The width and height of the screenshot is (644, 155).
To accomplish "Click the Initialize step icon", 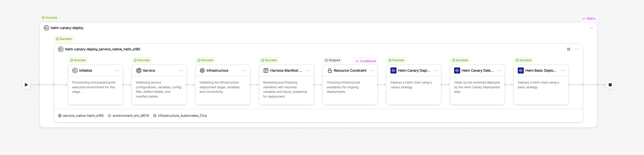I will [x=75, y=70].
